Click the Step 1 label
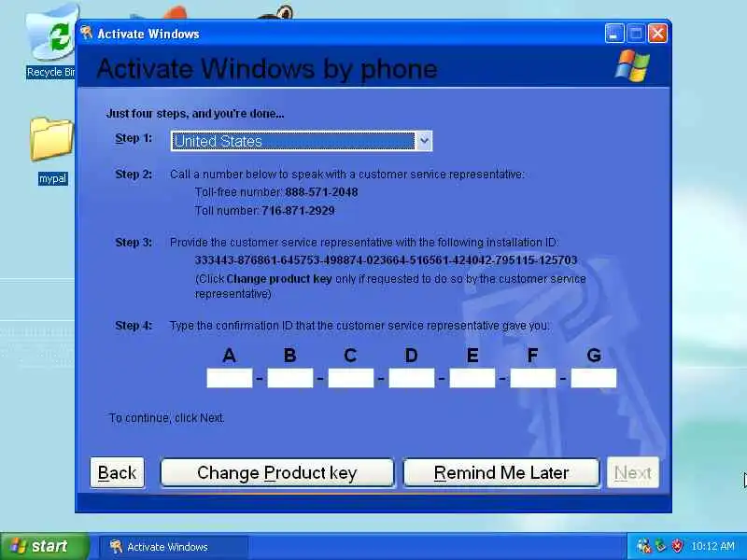Viewport: 747px width, 560px height. point(134,138)
